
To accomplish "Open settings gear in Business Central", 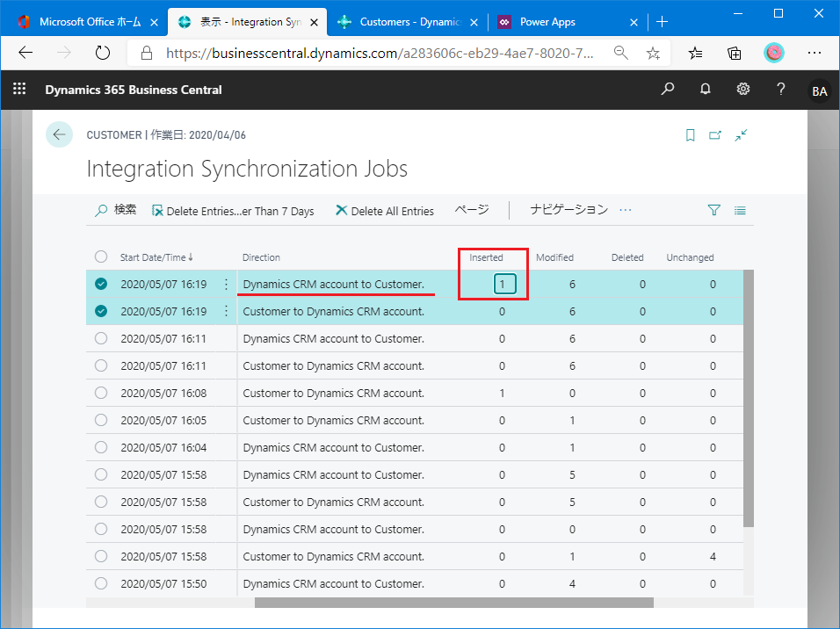I will pyautogui.click(x=743, y=89).
